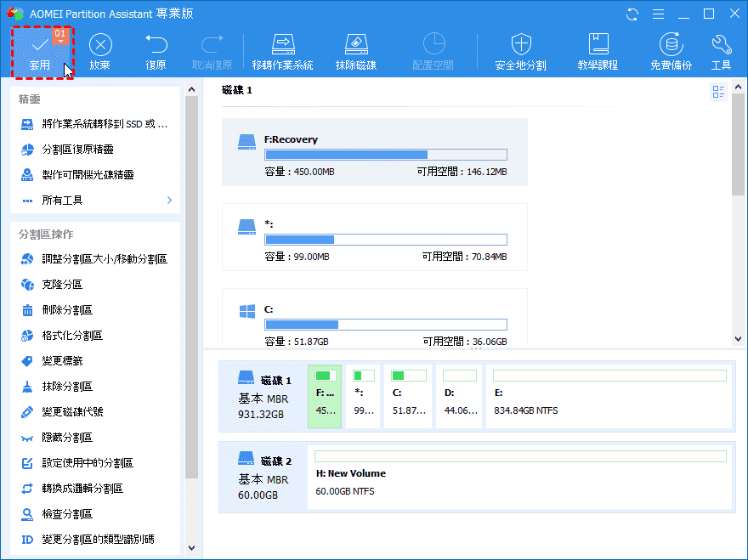The height and width of the screenshot is (560, 748).
Task: Click the 復原 (Undo) arrow icon
Action: (x=156, y=44)
